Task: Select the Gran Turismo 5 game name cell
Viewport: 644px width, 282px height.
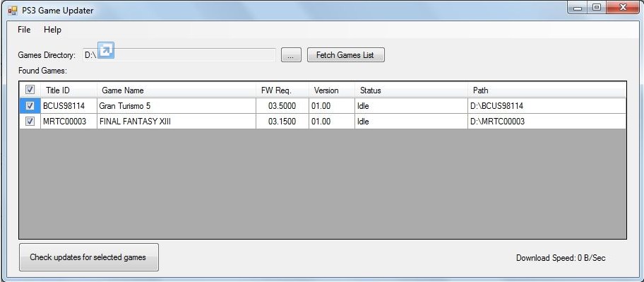Action: (177, 105)
